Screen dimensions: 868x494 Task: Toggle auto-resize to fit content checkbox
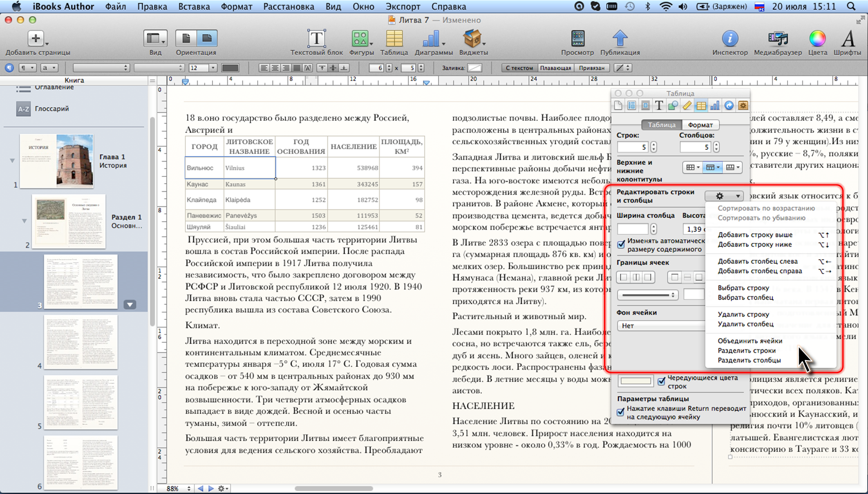(x=621, y=245)
